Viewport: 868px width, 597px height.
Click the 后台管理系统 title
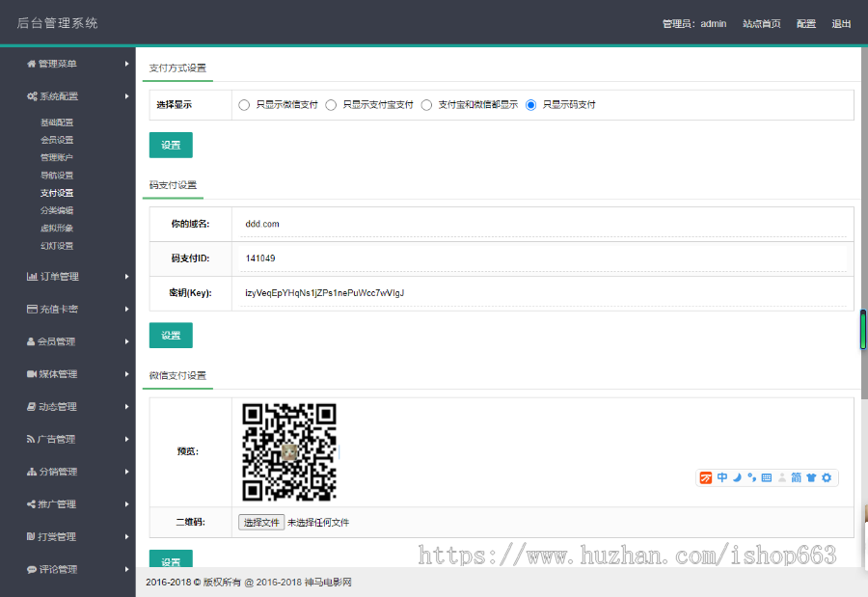[58, 23]
